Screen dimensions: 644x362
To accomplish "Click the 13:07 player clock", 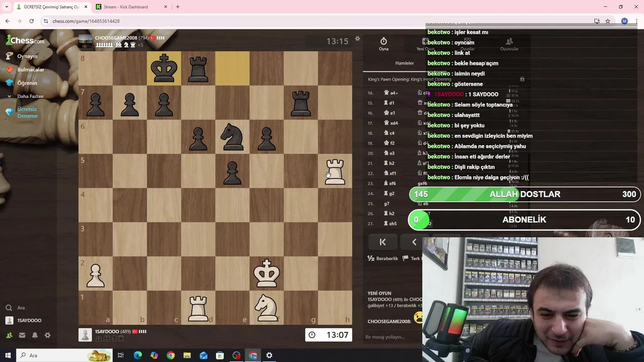I will point(329,335).
